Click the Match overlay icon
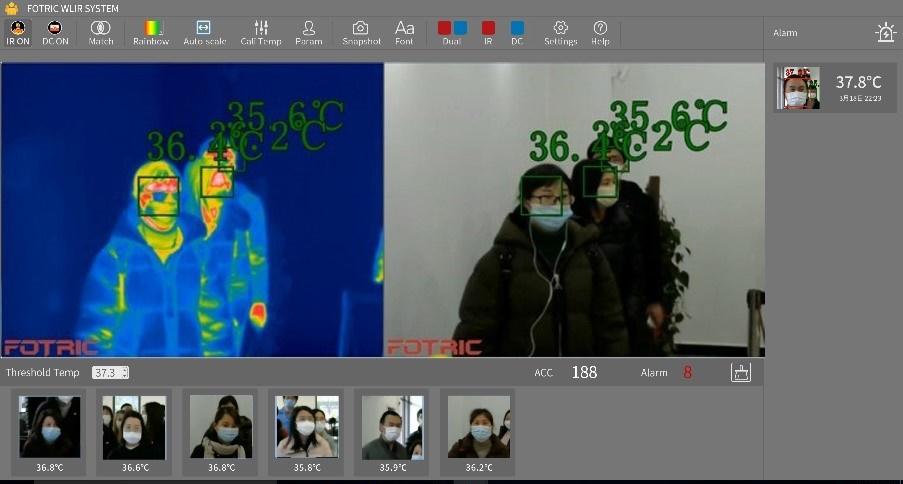Image resolution: width=903 pixels, height=484 pixels. (101, 33)
